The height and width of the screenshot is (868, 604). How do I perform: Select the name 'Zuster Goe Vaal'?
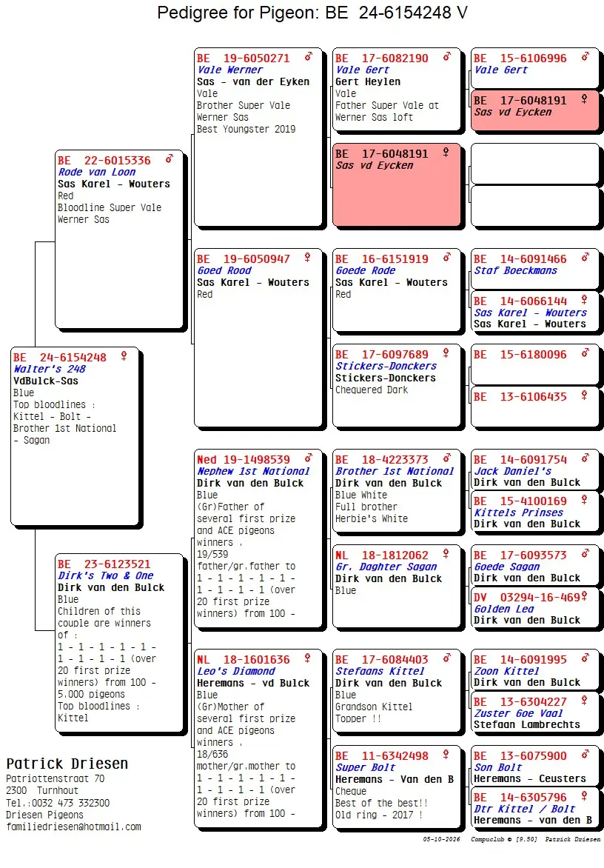pyautogui.click(x=518, y=713)
